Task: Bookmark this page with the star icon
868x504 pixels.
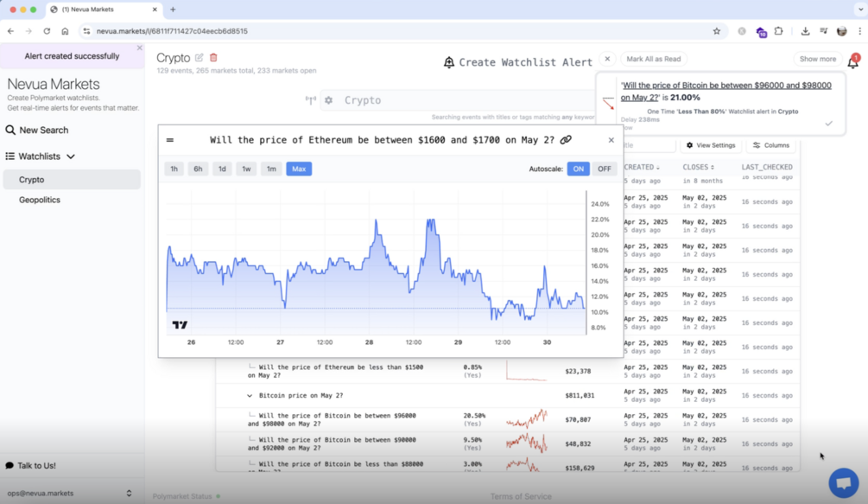Action: pos(717,31)
